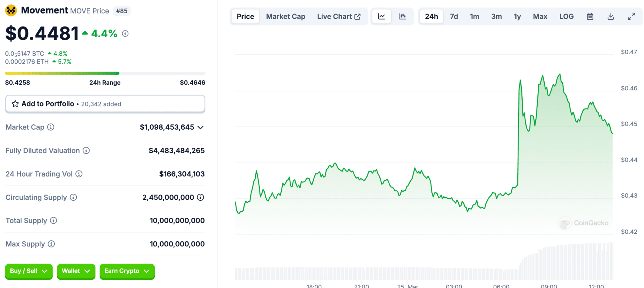Download the chart data
644x288 pixels.
pos(611,16)
